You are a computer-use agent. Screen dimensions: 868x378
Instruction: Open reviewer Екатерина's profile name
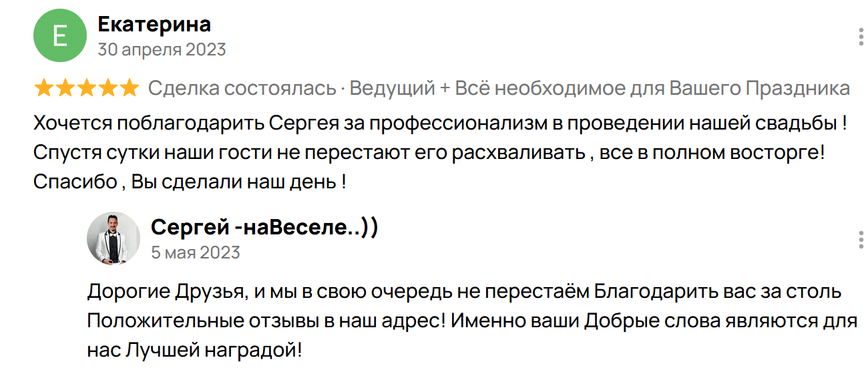154,25
